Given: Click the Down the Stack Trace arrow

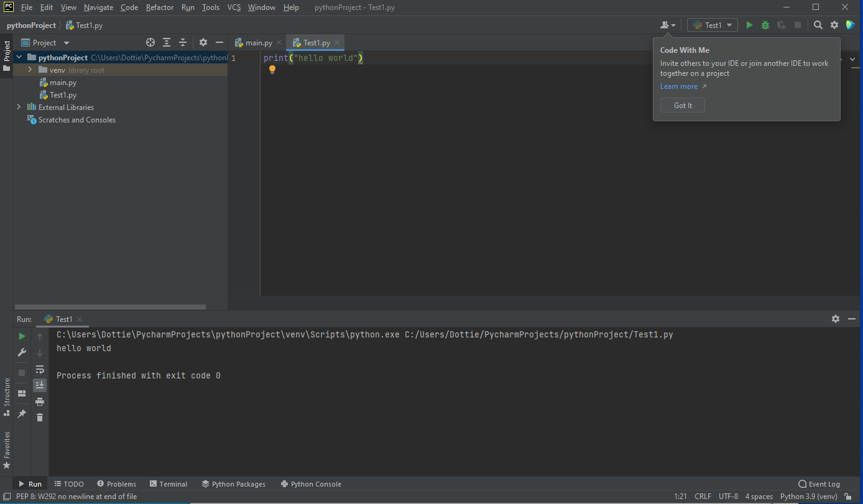Looking at the screenshot, I should [x=40, y=352].
